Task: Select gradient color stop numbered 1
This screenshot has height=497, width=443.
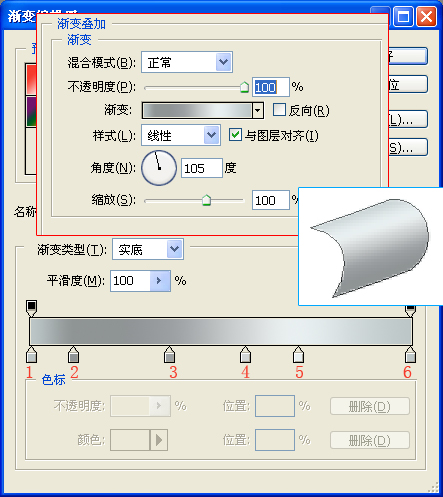Action: pyautogui.click(x=31, y=355)
